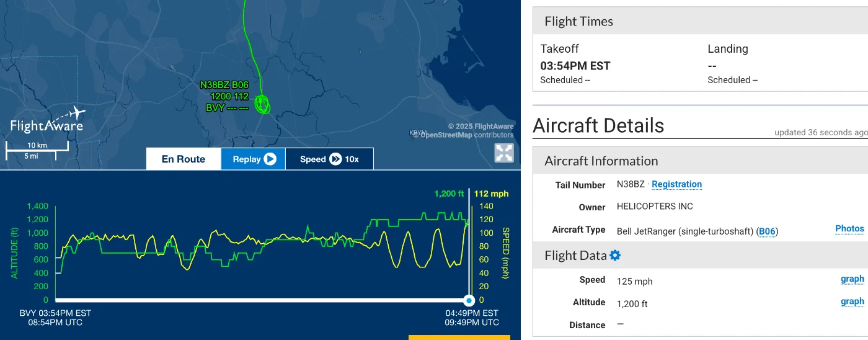Screen dimensions: 868x340
Task: Click the N38BZ B06 flight label
Action: [x=224, y=85]
